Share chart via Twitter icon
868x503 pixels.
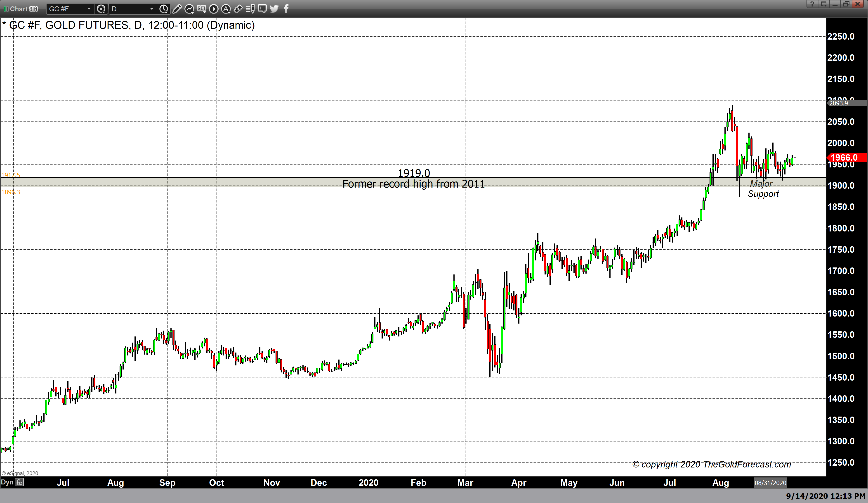(274, 9)
